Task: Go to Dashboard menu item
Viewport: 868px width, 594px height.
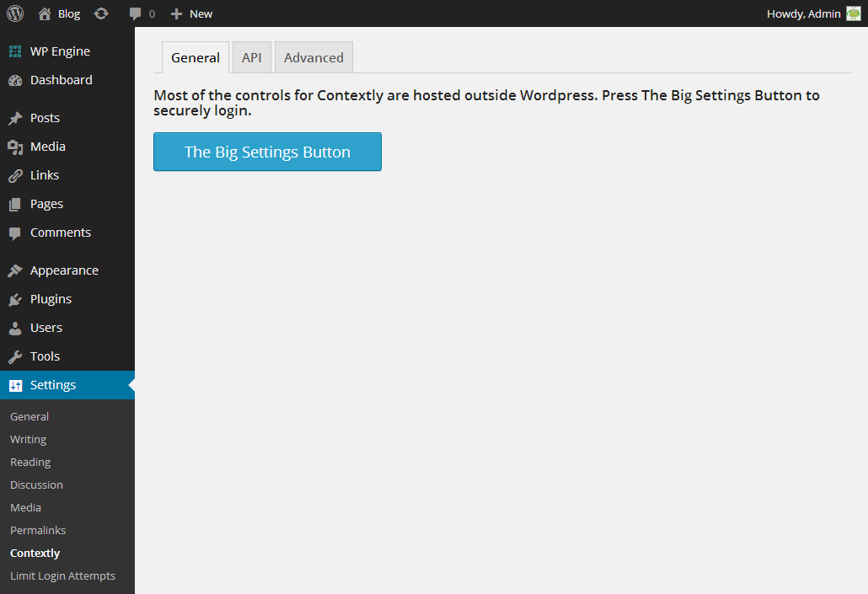Action: [x=62, y=80]
